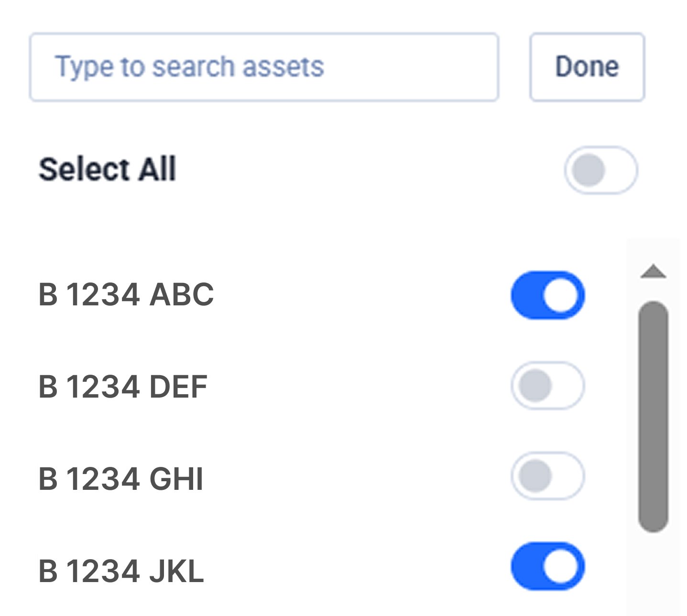The height and width of the screenshot is (616, 687).
Task: Select the B 1234 ABC label
Action: coord(126,295)
